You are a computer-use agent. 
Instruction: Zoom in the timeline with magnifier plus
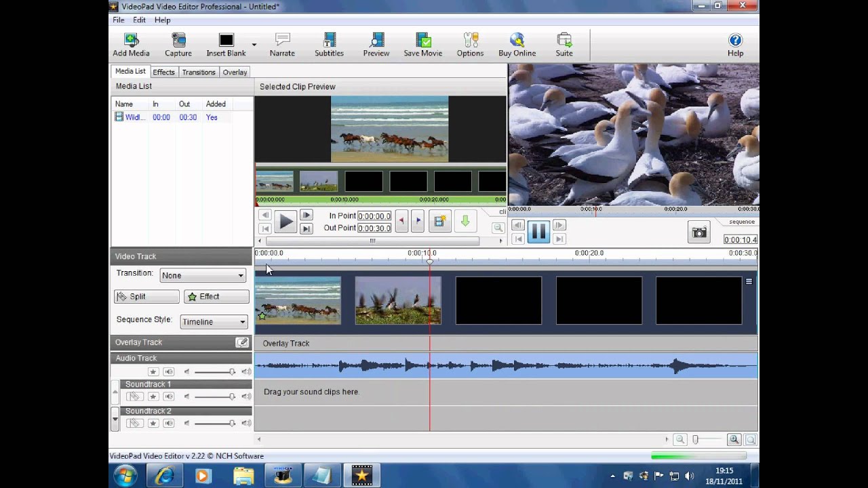[x=734, y=440]
